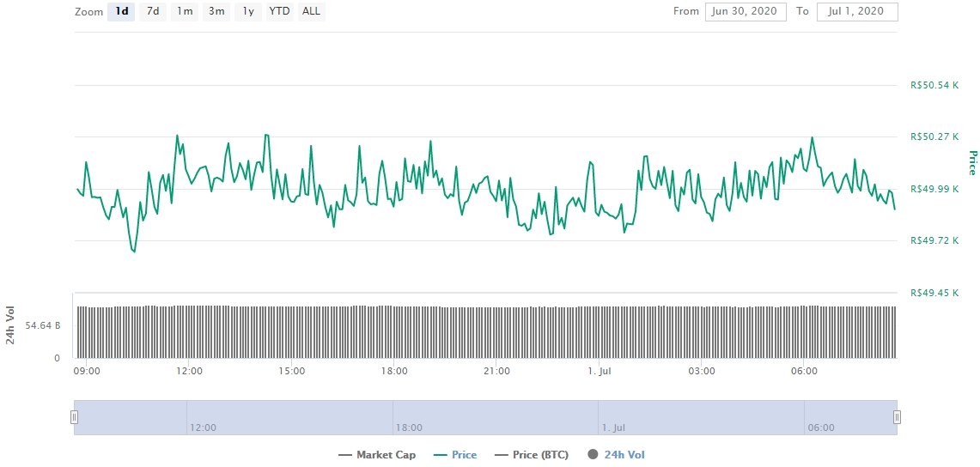
Task: Switch zoom to 1m
Action: (185, 12)
